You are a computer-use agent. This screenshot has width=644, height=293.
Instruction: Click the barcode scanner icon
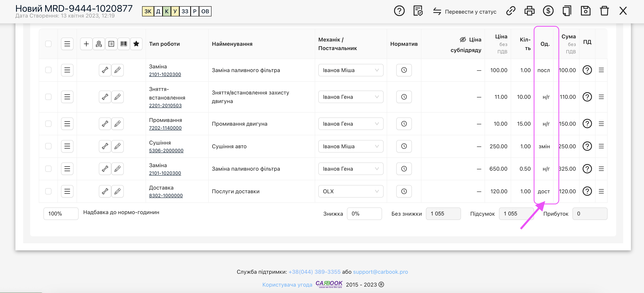pyautogui.click(x=124, y=44)
